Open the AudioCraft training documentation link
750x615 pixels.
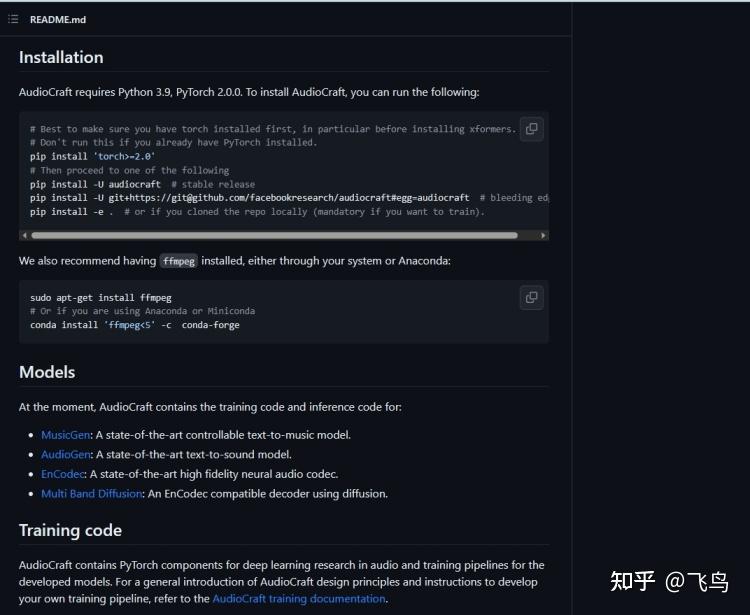[x=299, y=599]
